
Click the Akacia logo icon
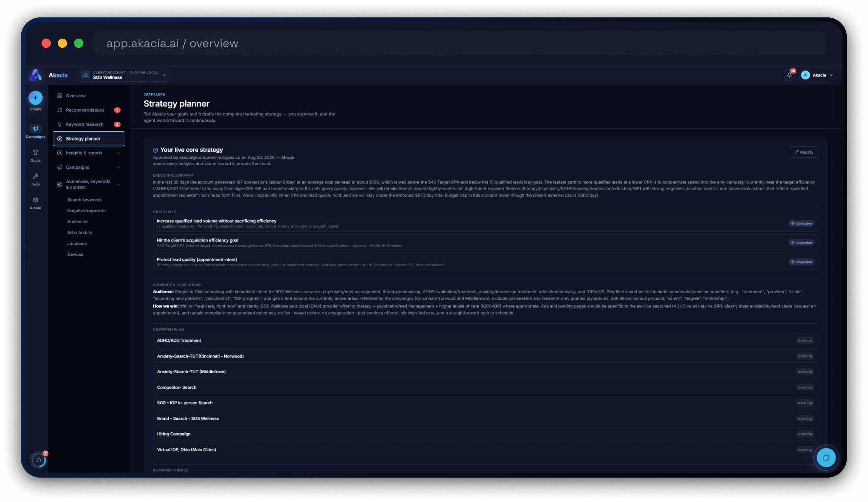(x=36, y=75)
